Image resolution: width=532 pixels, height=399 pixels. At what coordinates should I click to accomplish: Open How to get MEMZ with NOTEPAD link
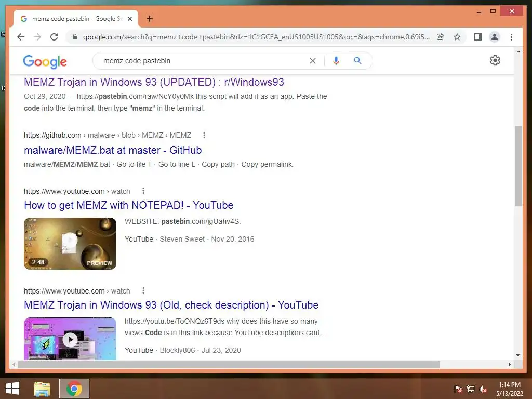click(129, 205)
